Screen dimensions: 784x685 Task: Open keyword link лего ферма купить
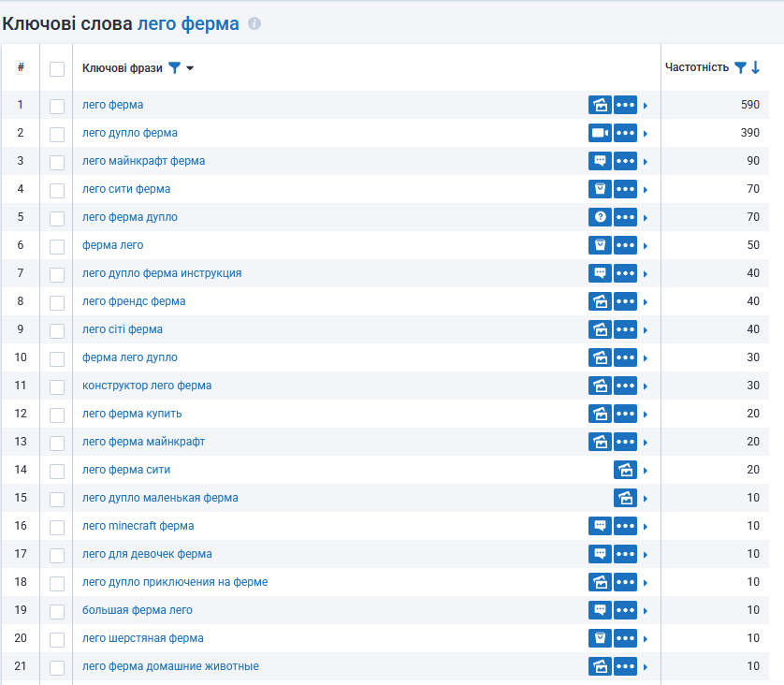(x=132, y=414)
